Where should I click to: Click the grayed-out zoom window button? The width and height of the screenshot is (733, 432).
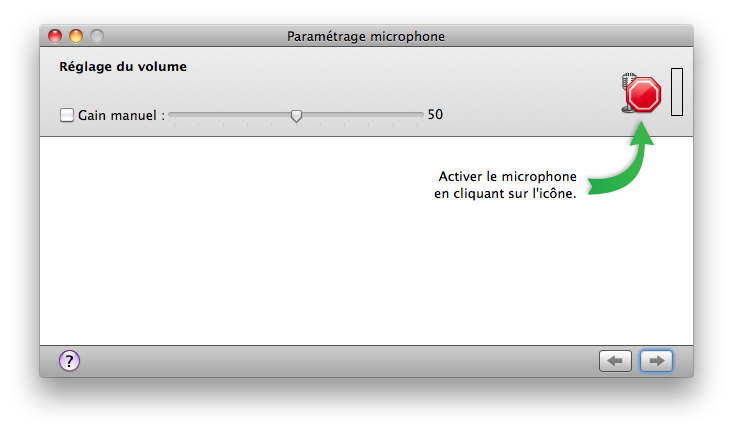click(x=97, y=36)
